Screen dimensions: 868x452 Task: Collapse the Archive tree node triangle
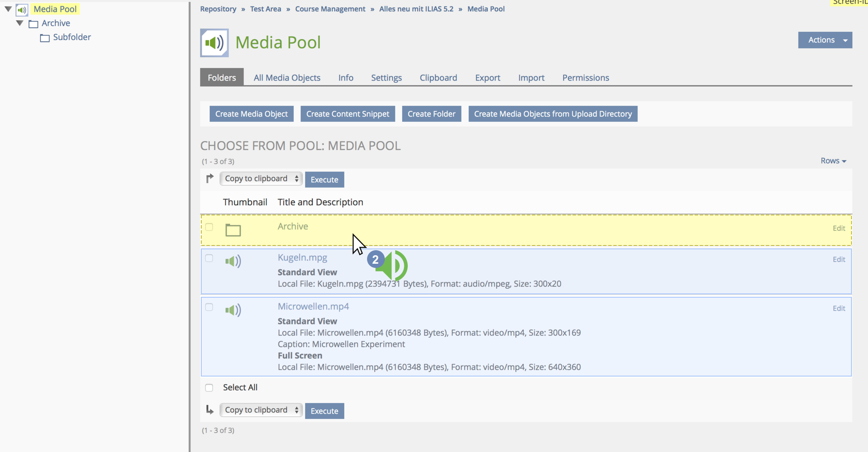[x=20, y=23]
